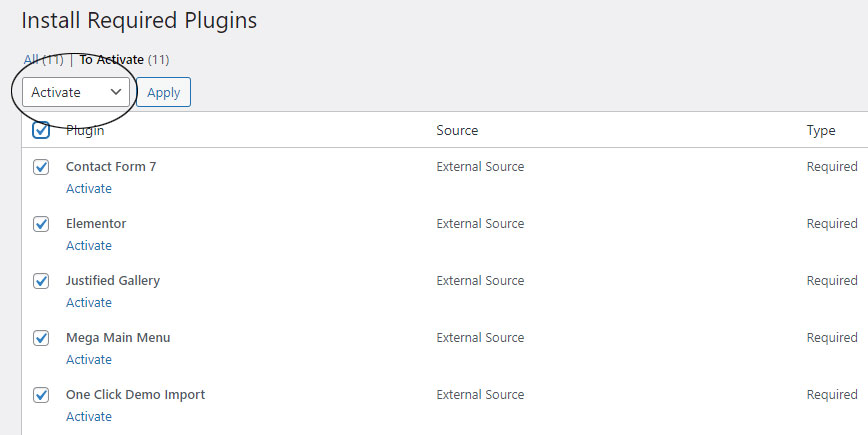Click the Apply button
Screen dimensions: 868x435
[x=163, y=92]
